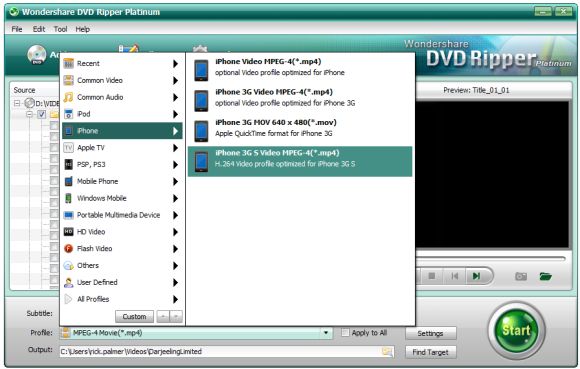Image resolution: width=580 pixels, height=369 pixels.
Task: Select the iPhone category menu item
Action: 122,131
